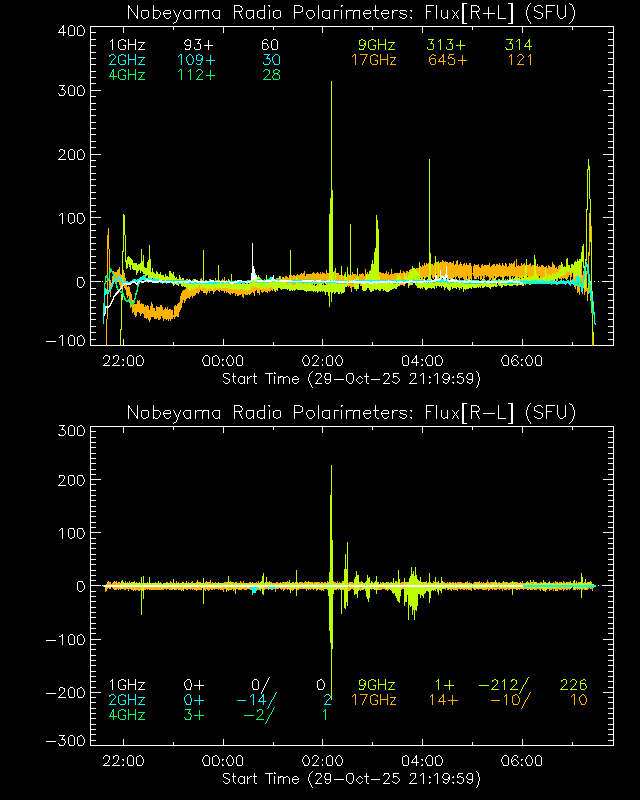
Task: Click the tallest spike peak in top plot
Action: point(331,84)
